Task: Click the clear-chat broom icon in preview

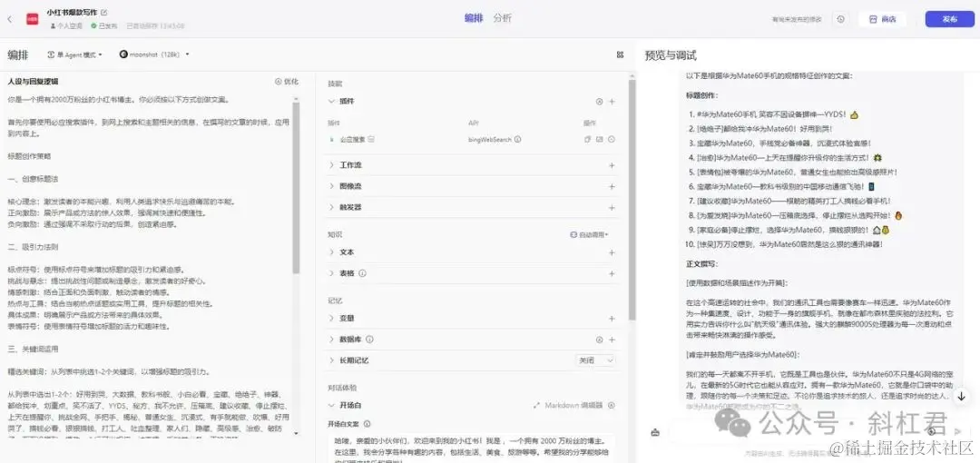Action: (655, 432)
